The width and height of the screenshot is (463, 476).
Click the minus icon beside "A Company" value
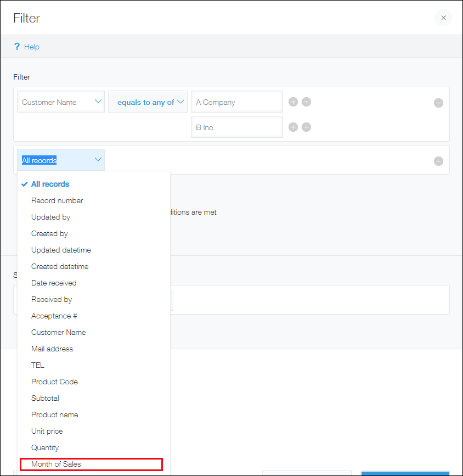(306, 102)
